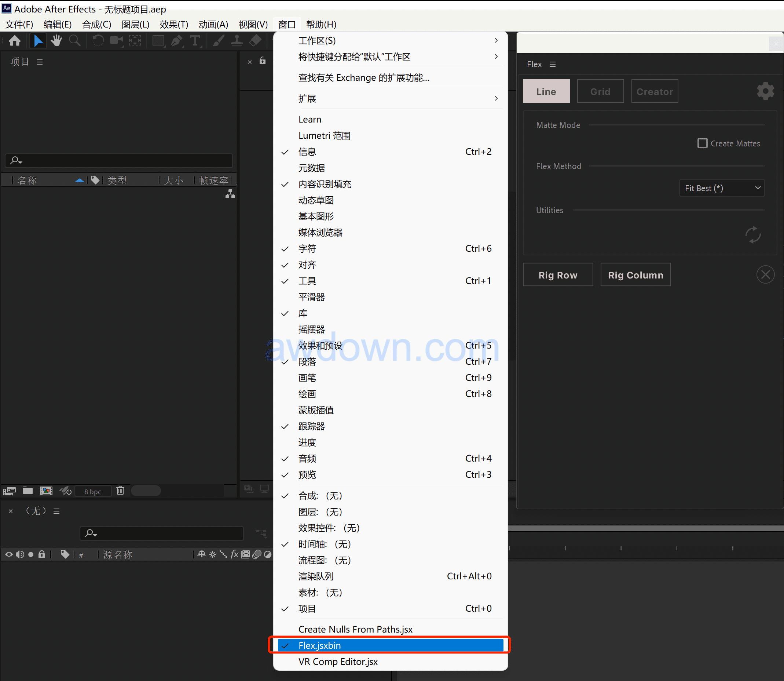Viewport: 784px width, 681px height.
Task: Open the Fit Best (*) dropdown
Action: click(721, 188)
